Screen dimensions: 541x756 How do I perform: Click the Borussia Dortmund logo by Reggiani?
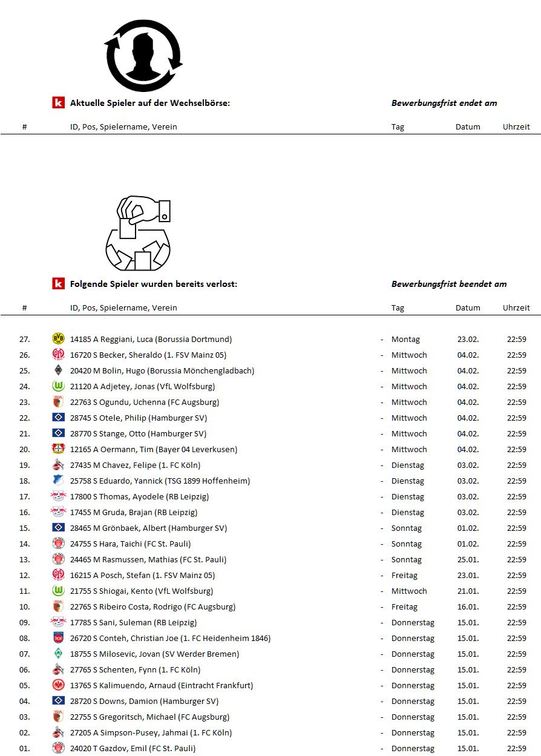click(x=58, y=339)
